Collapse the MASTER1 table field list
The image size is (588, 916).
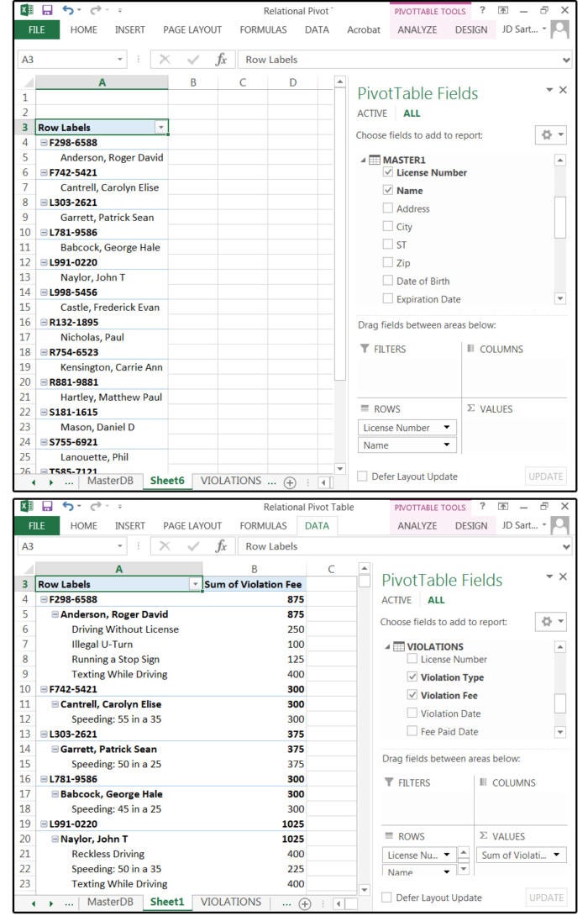[363, 160]
